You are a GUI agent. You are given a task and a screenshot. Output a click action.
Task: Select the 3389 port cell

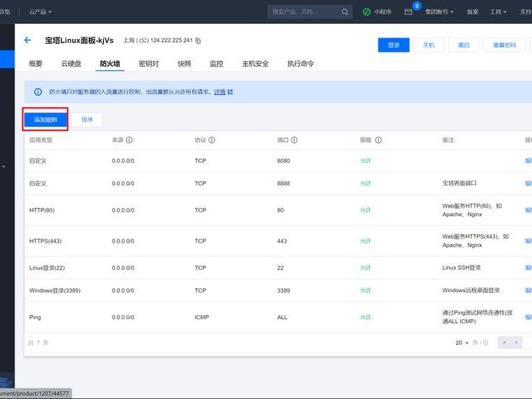point(284,290)
